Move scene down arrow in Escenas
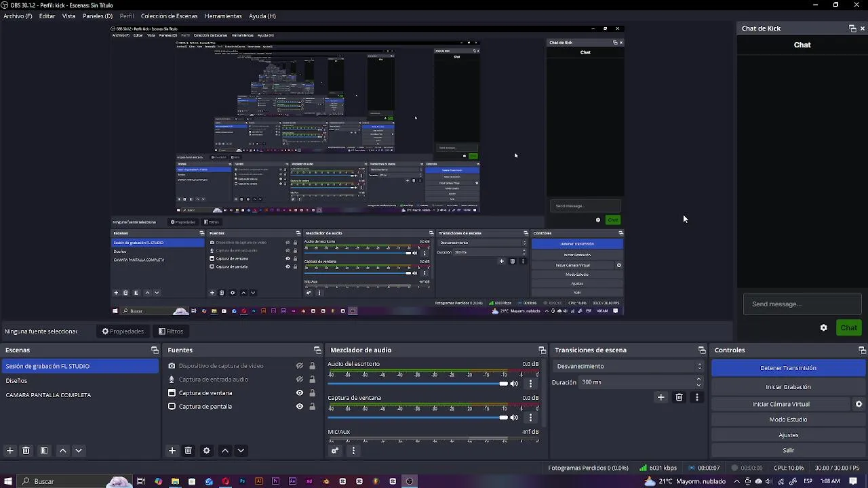Viewport: 868px width, 488px height. click(x=78, y=451)
